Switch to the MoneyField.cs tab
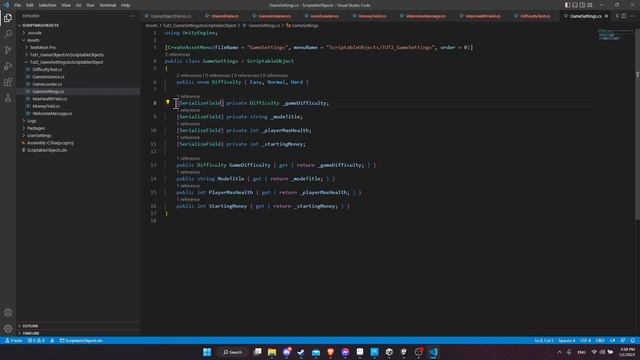 (372, 16)
